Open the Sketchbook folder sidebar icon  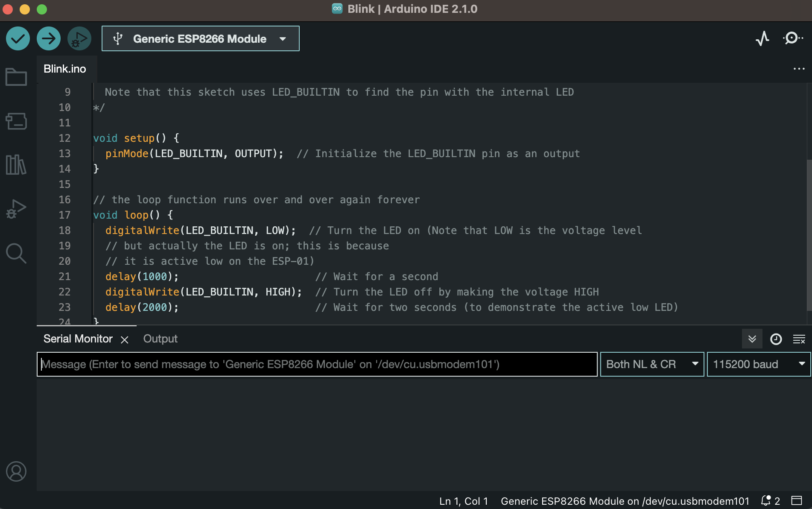point(16,77)
